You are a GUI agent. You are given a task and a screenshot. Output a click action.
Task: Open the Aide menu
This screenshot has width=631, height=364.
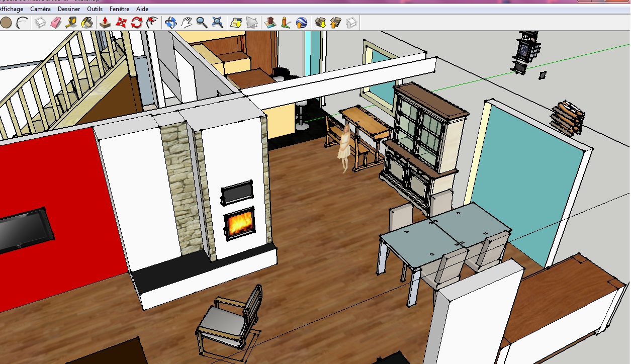tap(142, 9)
